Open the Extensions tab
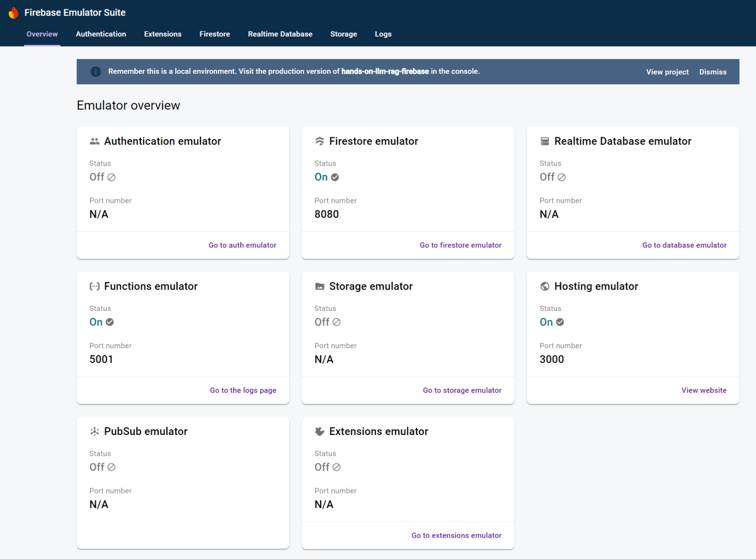The image size is (756, 559). point(163,34)
